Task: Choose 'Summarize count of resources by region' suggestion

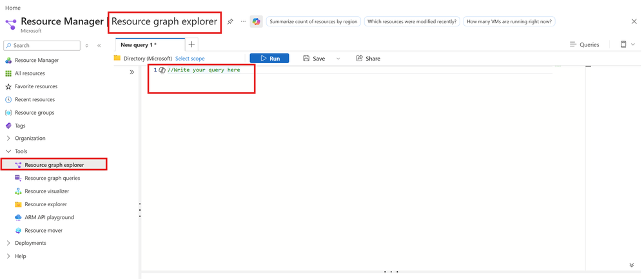Action: pos(313,22)
